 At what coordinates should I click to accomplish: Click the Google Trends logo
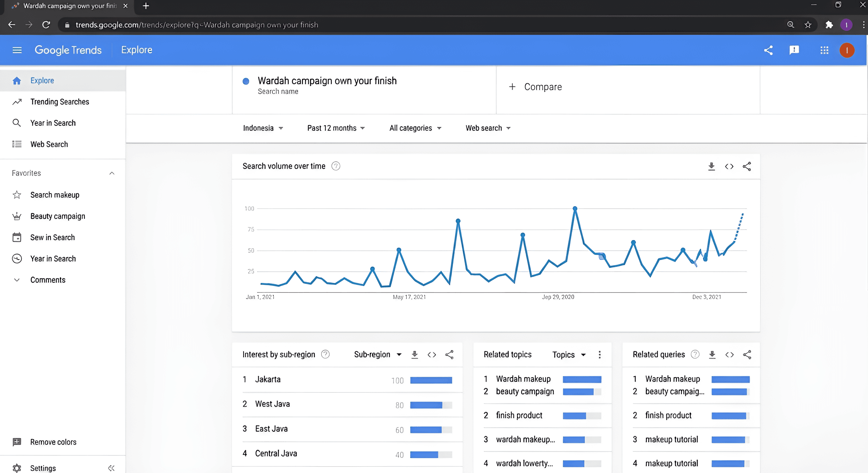point(68,50)
